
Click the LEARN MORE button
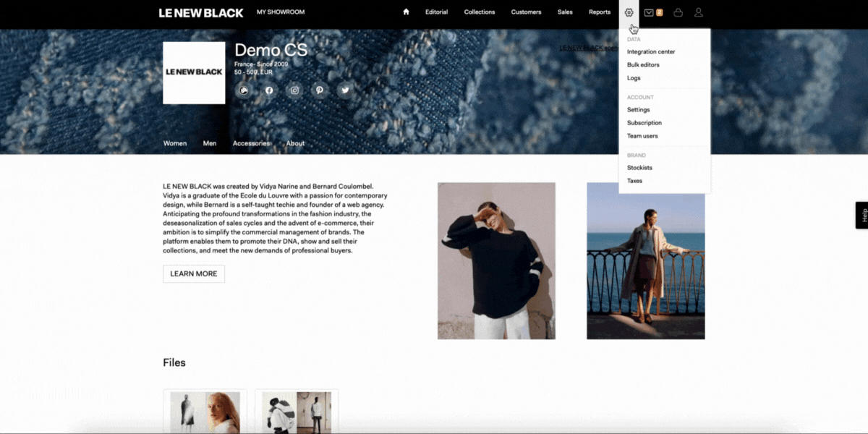tap(194, 274)
